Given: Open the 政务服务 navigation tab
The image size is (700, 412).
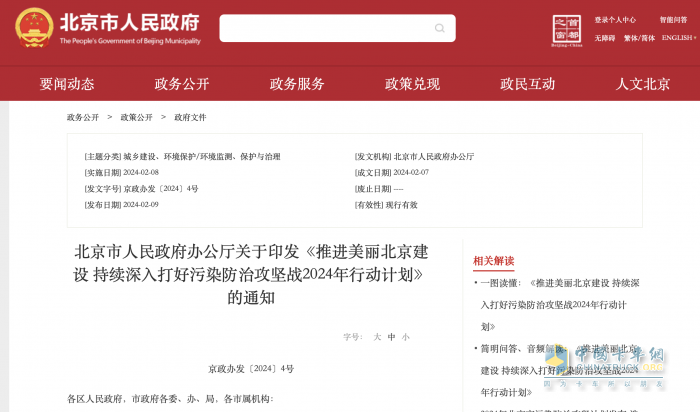Looking at the screenshot, I should 297,84.
